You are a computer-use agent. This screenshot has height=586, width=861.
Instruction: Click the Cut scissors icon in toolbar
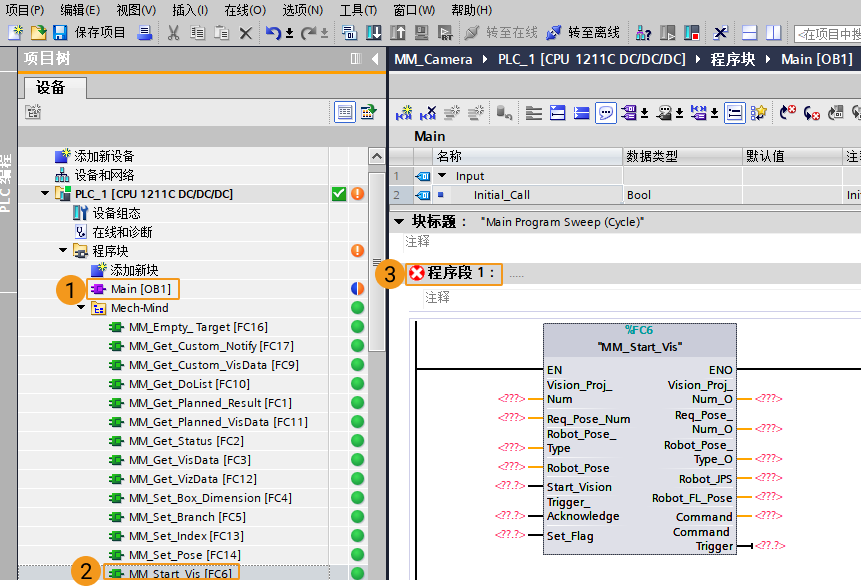coord(172,32)
